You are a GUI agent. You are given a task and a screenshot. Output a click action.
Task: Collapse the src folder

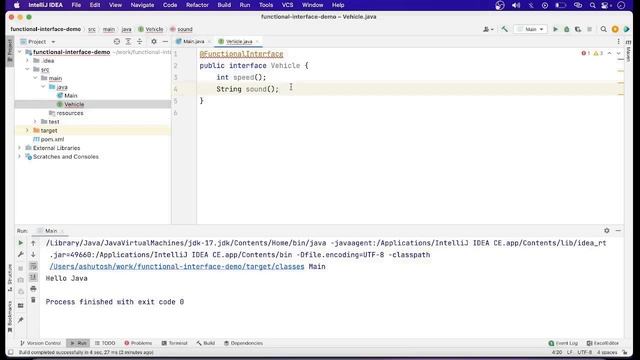coord(27,69)
